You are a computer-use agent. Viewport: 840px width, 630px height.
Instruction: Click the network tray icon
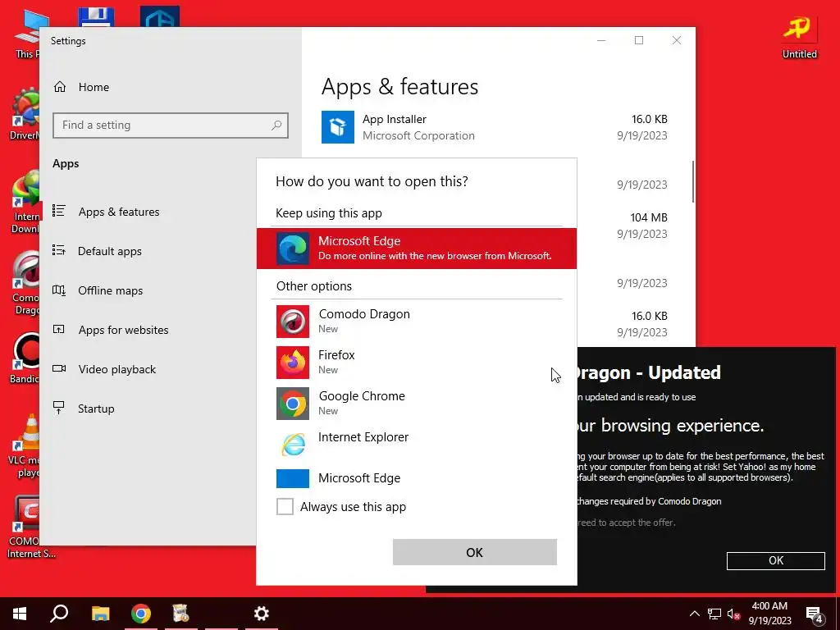[714, 614]
